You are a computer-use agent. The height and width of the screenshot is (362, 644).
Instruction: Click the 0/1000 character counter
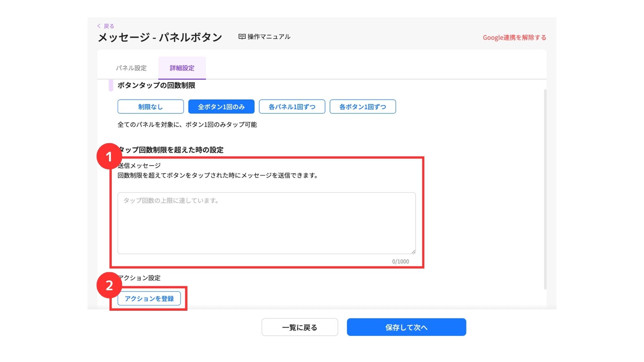coord(400,261)
